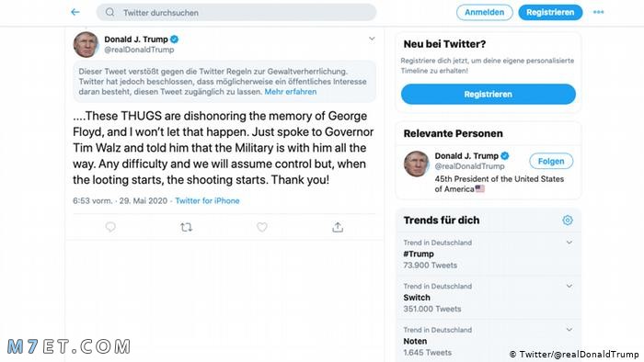The height and width of the screenshot is (362, 644).
Task: Open the three-dot more menu
Action: click(598, 12)
